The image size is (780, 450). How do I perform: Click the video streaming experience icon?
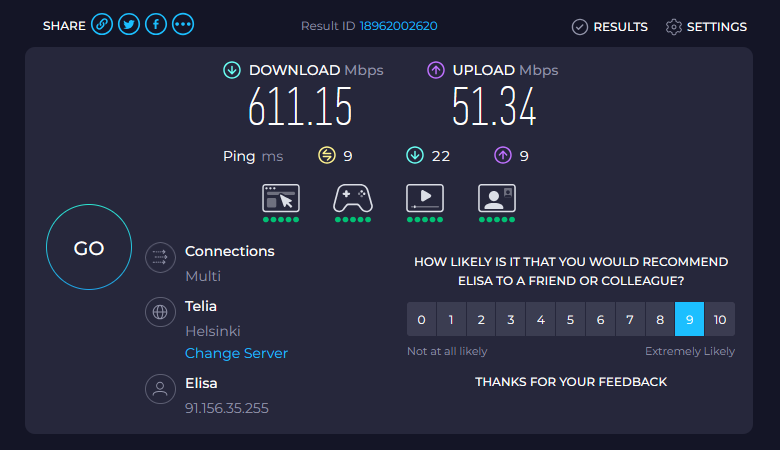pos(425,198)
